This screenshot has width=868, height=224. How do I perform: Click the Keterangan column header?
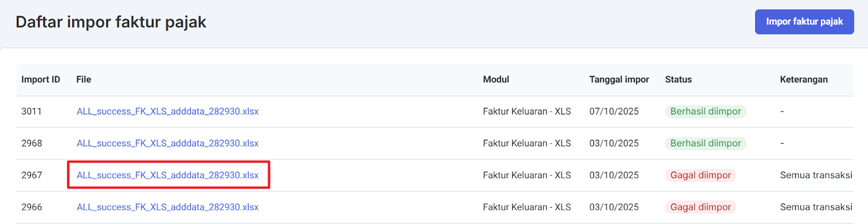tap(803, 79)
